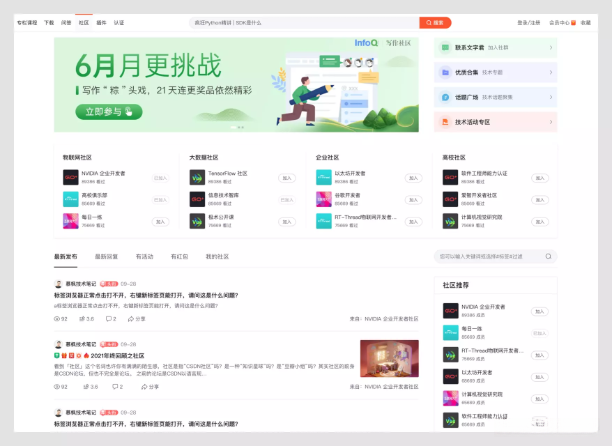Switch to the 有红包 tab
The height and width of the screenshot is (446, 612).
180,256
